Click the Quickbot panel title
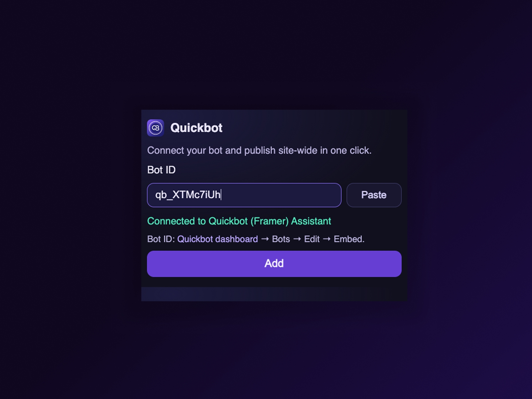This screenshot has width=532, height=399. pos(196,128)
